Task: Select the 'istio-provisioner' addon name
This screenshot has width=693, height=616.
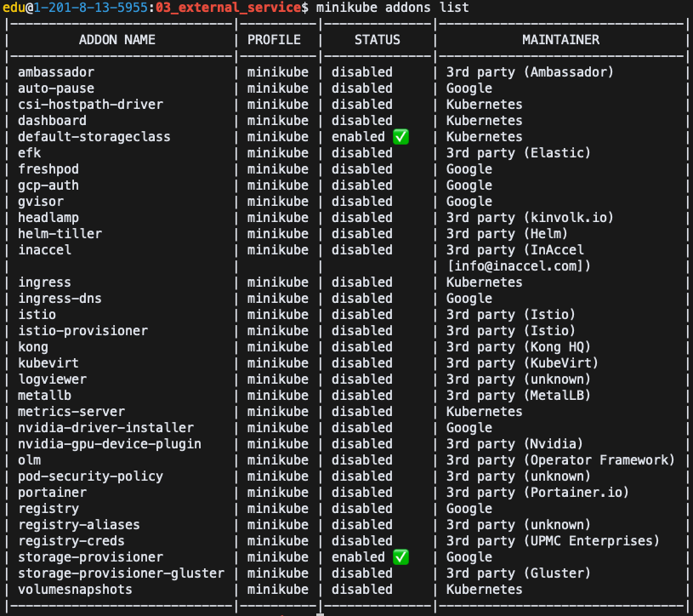Action: [83, 331]
